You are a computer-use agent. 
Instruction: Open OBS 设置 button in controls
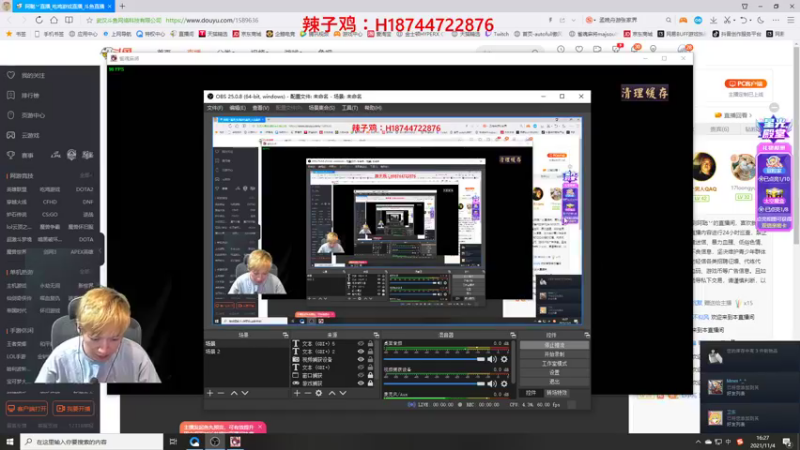point(554,373)
